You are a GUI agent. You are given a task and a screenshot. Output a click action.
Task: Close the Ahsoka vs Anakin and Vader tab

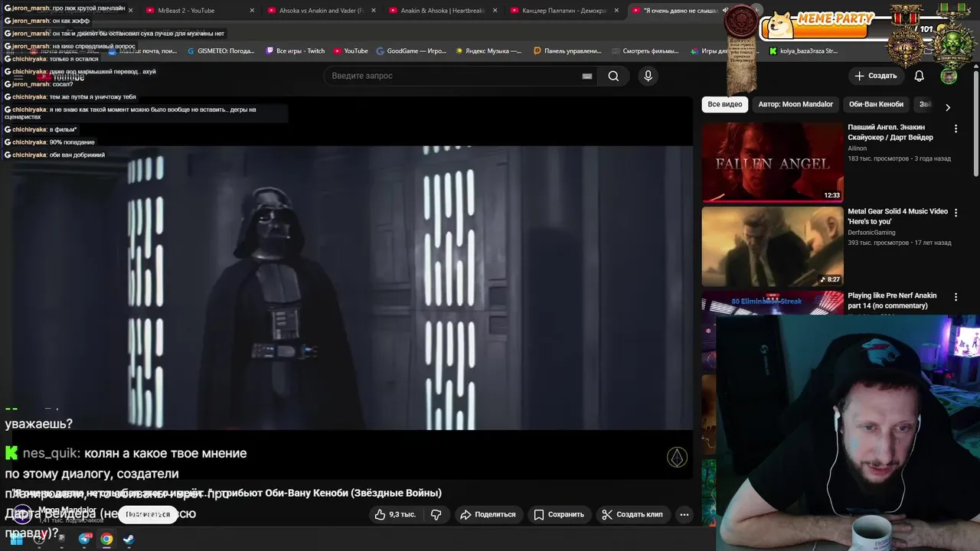pos(374,11)
